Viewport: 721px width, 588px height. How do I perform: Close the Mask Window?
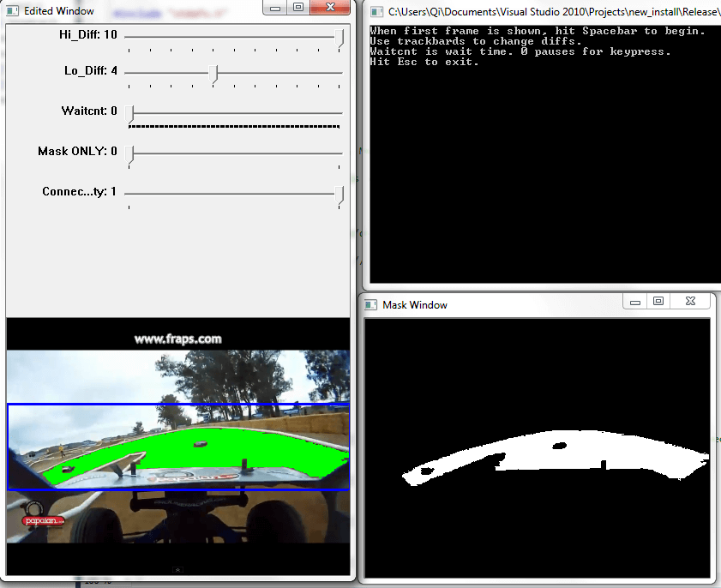pyautogui.click(x=691, y=302)
